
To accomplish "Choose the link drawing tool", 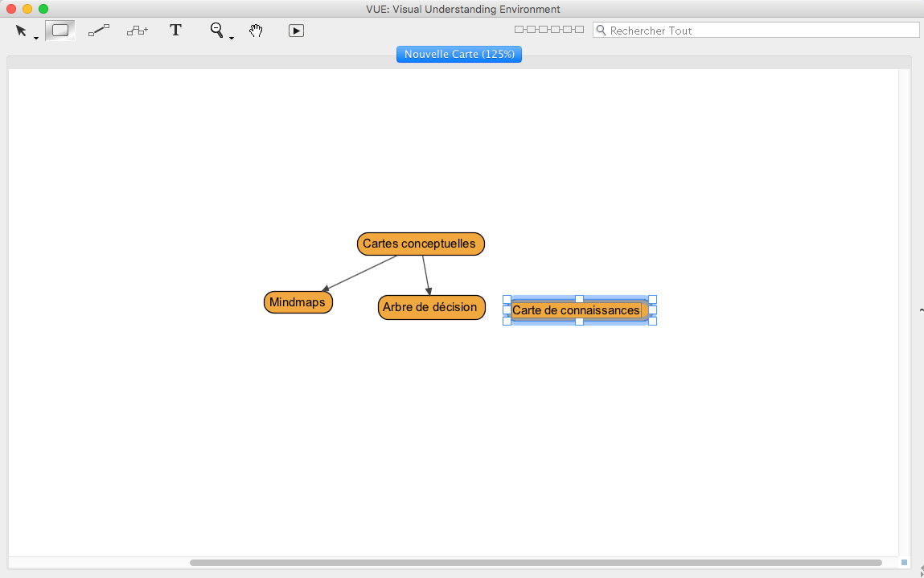I will pyautogui.click(x=99, y=31).
